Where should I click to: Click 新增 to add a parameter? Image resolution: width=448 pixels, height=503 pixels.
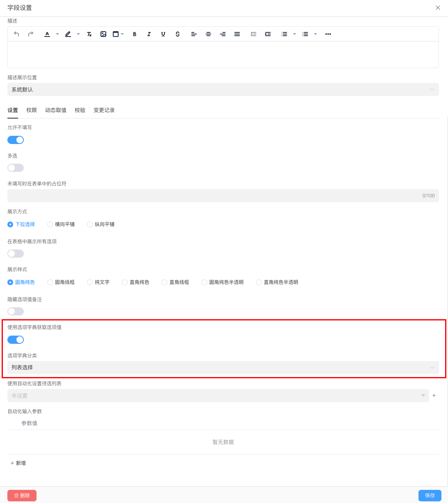tap(18, 463)
